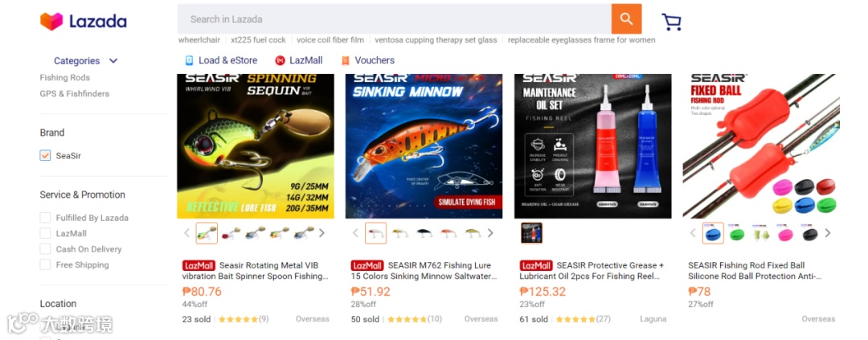Show next thumbnails for Sinking Minnow lure

pyautogui.click(x=490, y=233)
